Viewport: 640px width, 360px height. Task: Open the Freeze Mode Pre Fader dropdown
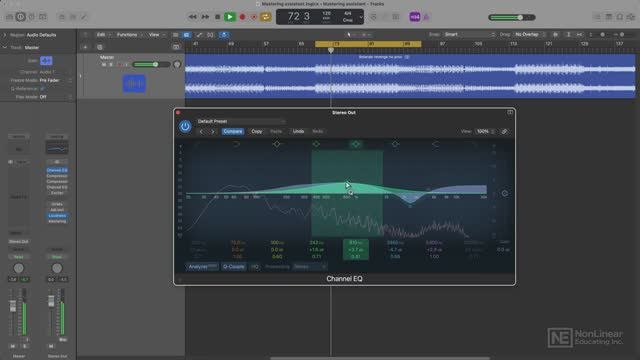pyautogui.click(x=55, y=80)
